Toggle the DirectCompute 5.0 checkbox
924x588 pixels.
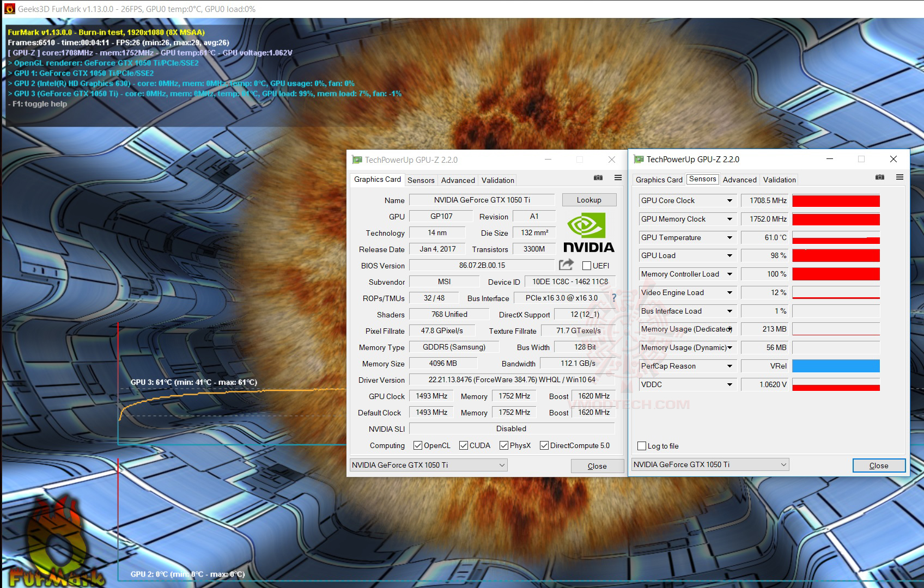(544, 445)
